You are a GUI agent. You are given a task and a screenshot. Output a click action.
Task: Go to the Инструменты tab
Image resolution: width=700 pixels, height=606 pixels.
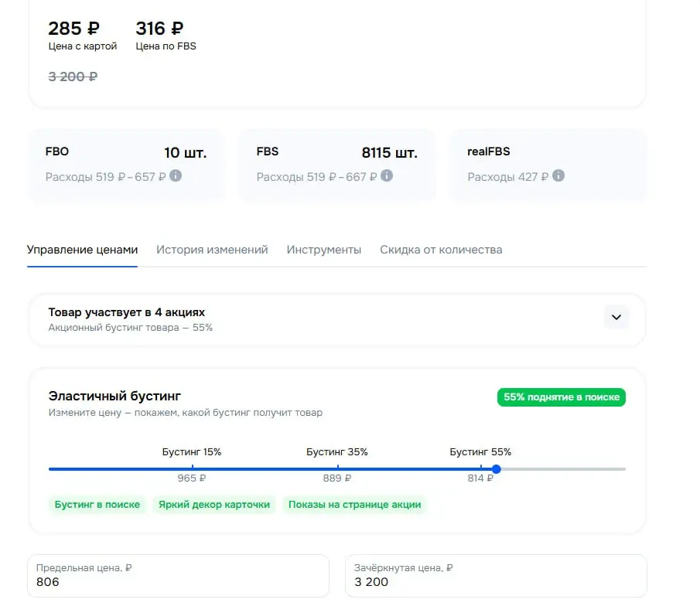[323, 250]
